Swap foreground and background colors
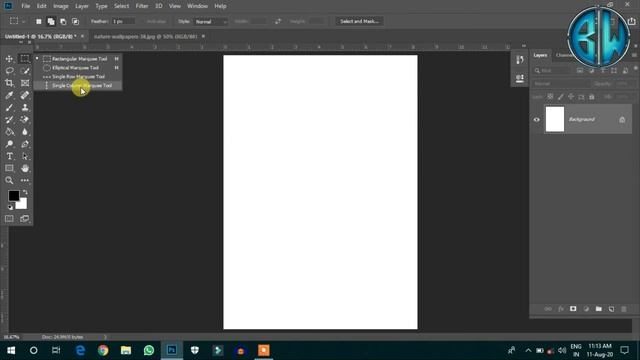Viewport: 640px width, 360px height. [x=25, y=192]
